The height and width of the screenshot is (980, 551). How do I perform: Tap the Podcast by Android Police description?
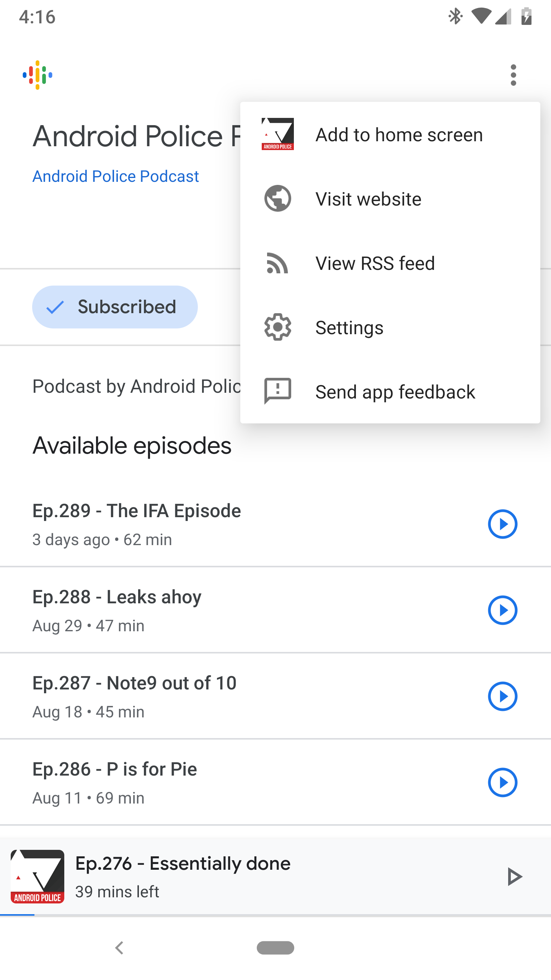pyautogui.click(x=136, y=387)
